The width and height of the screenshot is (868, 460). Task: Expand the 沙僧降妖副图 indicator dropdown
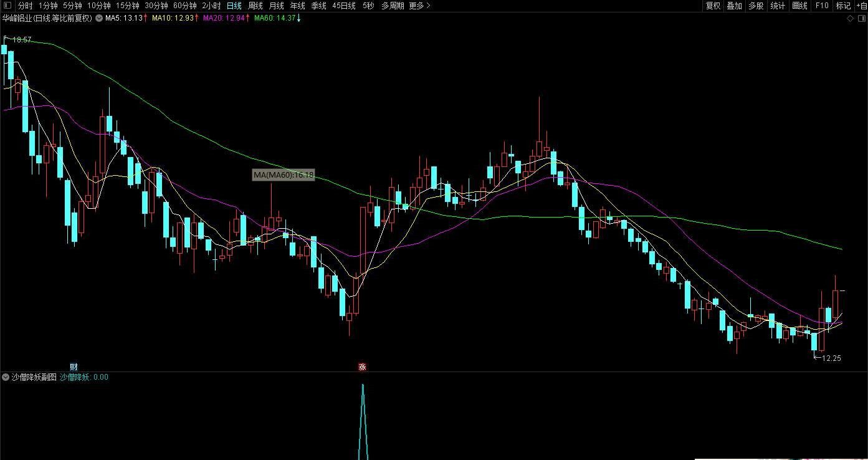coord(6,377)
